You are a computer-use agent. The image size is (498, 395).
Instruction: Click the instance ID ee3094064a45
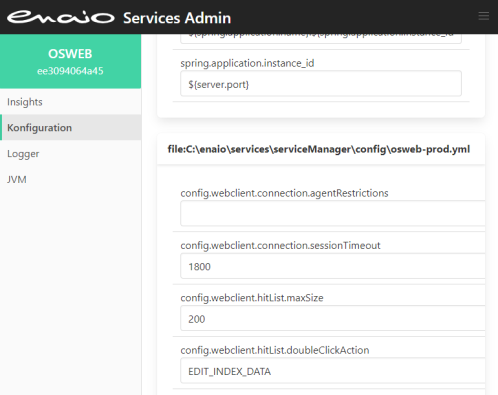click(x=70, y=71)
